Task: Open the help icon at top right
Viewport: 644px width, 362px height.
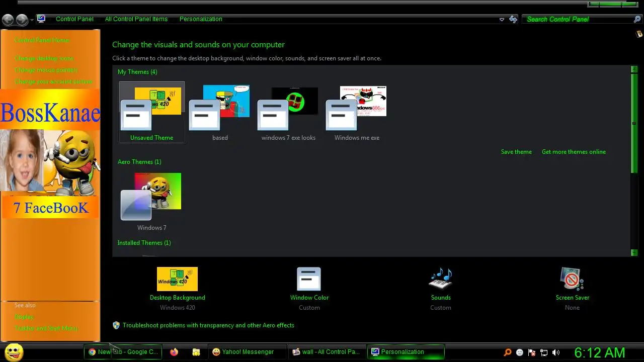Action: (x=639, y=34)
